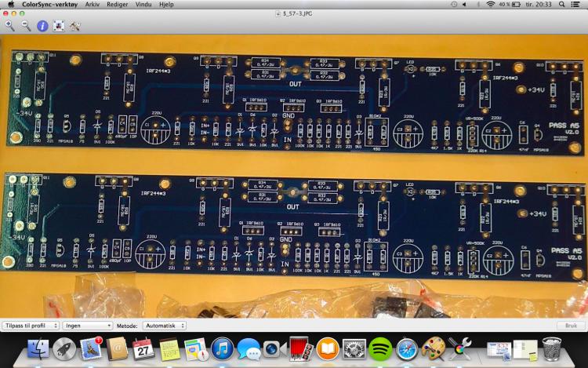Open the Vindu menu

tap(143, 5)
